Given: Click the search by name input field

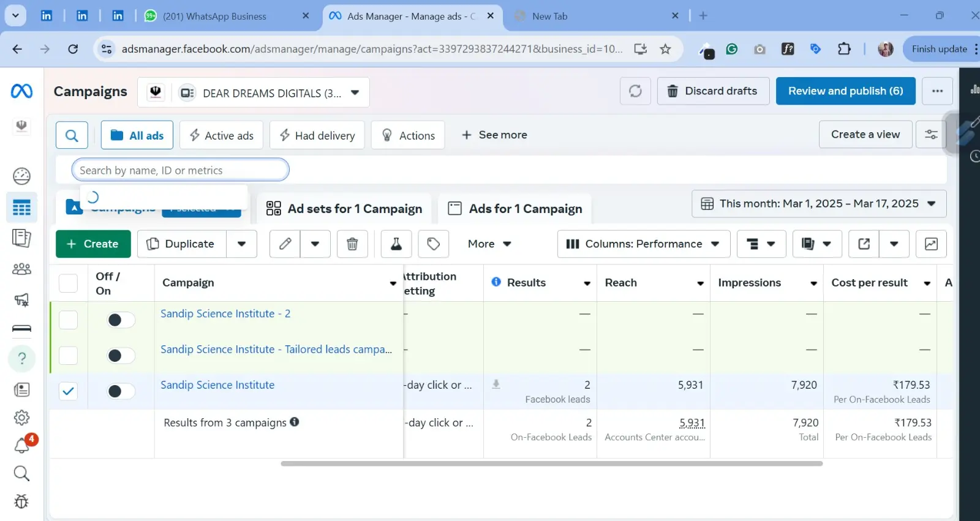Looking at the screenshot, I should [x=180, y=170].
